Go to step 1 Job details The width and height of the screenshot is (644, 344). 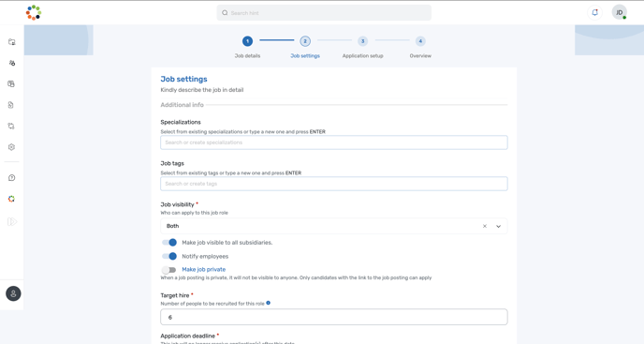tap(247, 41)
